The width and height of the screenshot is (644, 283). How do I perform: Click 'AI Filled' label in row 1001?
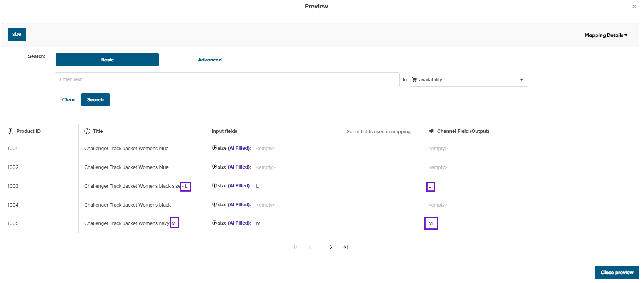pyautogui.click(x=240, y=148)
